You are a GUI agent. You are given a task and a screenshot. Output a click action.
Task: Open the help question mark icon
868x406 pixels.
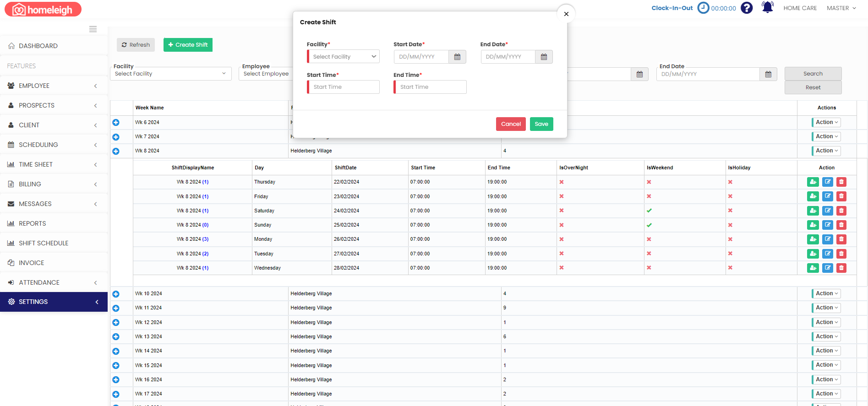pos(747,8)
